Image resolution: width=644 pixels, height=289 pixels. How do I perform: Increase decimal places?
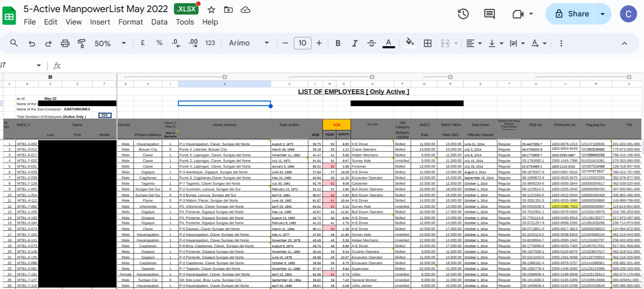point(193,43)
